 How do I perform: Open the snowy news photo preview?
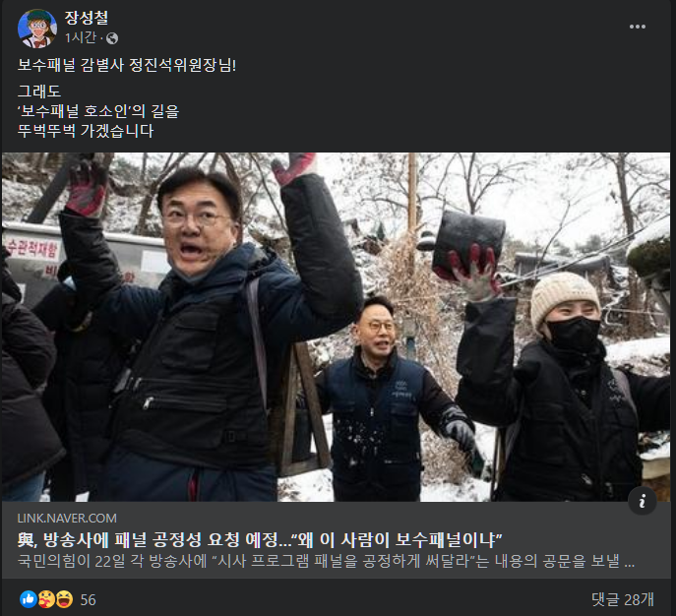(336, 327)
